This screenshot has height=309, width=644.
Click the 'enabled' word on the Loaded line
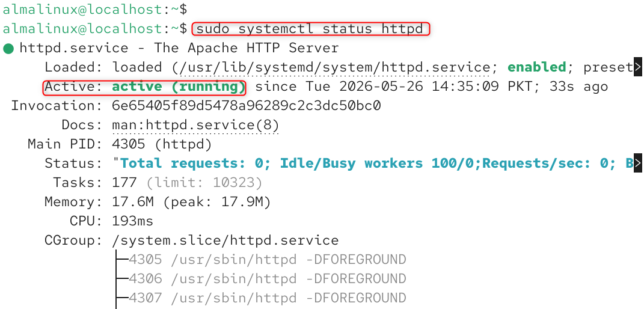537,67
